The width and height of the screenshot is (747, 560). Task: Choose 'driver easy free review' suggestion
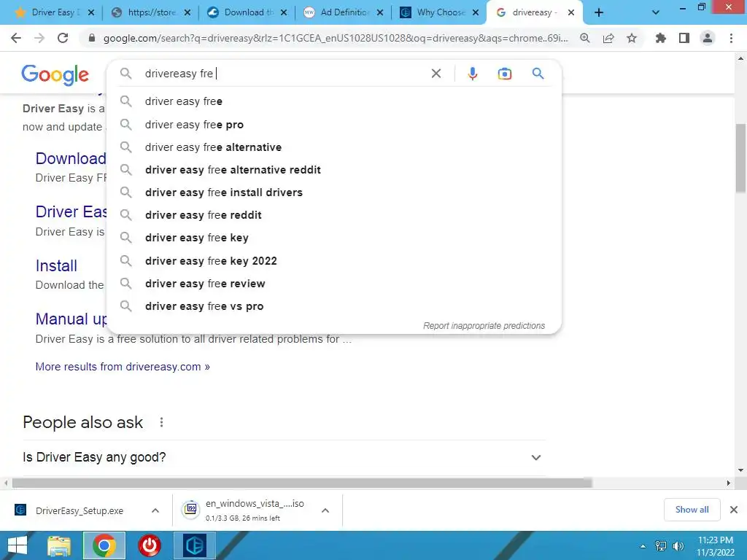tap(333, 284)
